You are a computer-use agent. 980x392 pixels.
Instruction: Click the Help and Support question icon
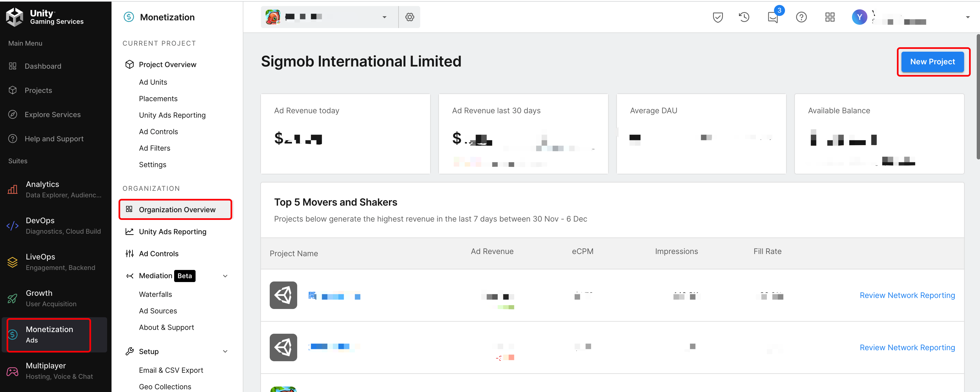13,139
